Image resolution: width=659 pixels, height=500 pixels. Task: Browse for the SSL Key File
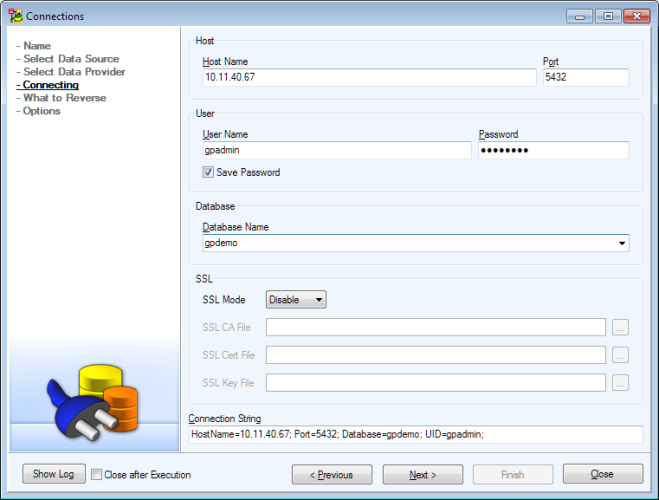[x=620, y=383]
